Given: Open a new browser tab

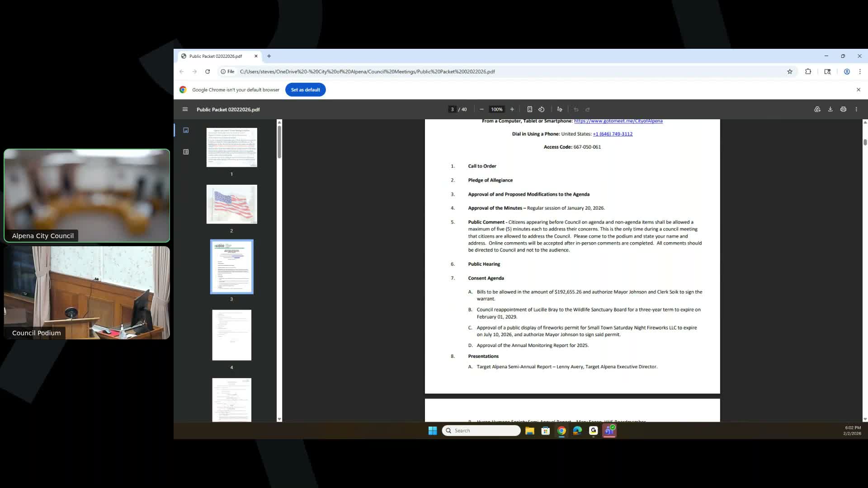Looking at the screenshot, I should pyautogui.click(x=269, y=56).
